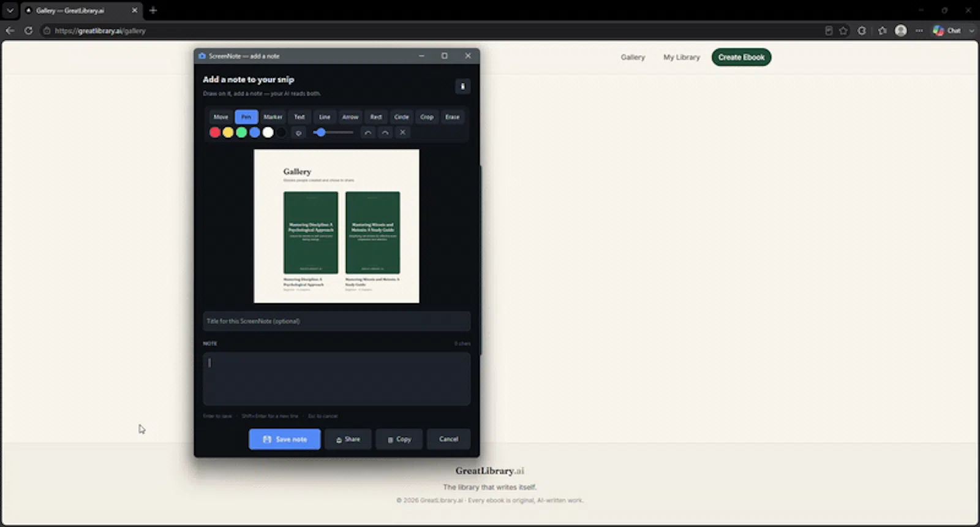The image size is (980, 527).
Task: Open browser settings and more menu
Action: [919, 31]
